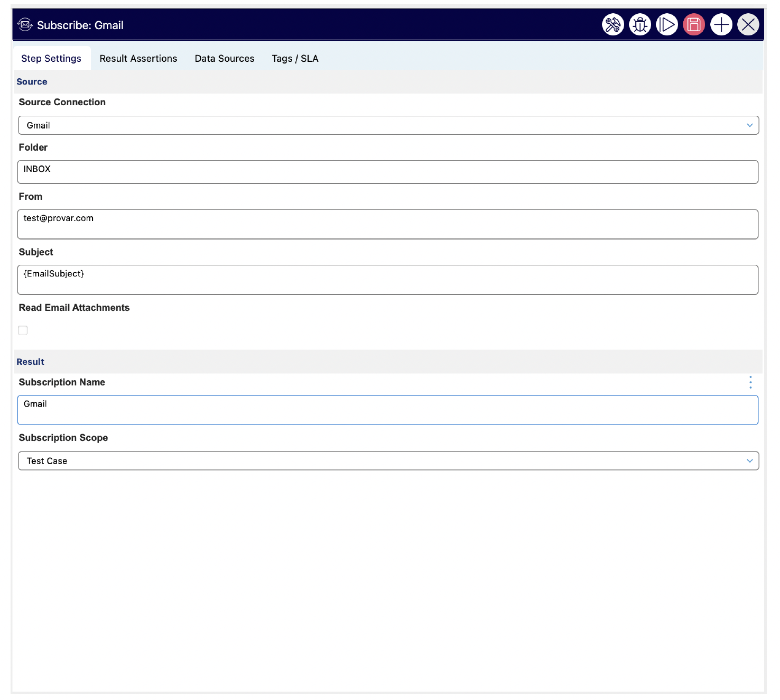Screen dimensions: 780x700
Task: Select the Subscription Name input field
Action: (x=388, y=410)
